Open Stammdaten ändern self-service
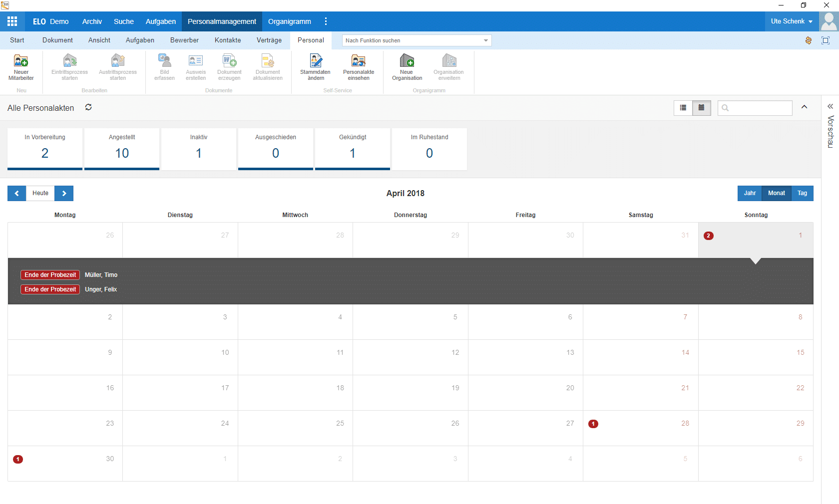839x504 pixels. 316,67
